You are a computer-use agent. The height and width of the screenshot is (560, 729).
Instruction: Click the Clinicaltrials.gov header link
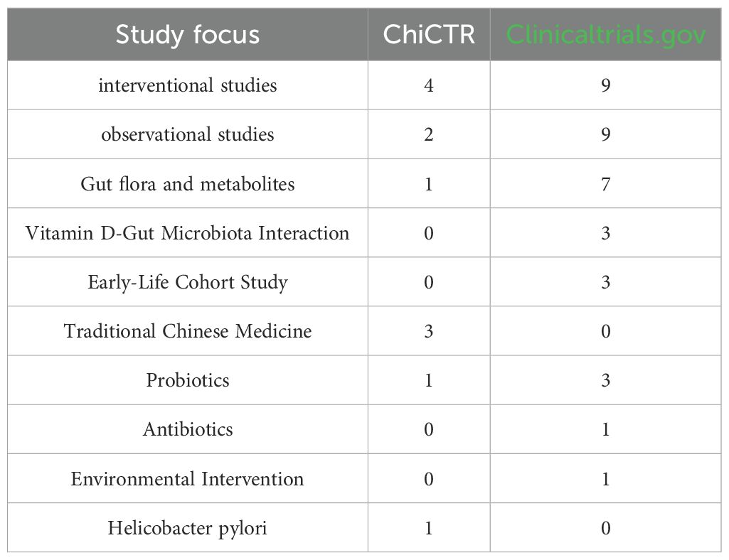605,35
